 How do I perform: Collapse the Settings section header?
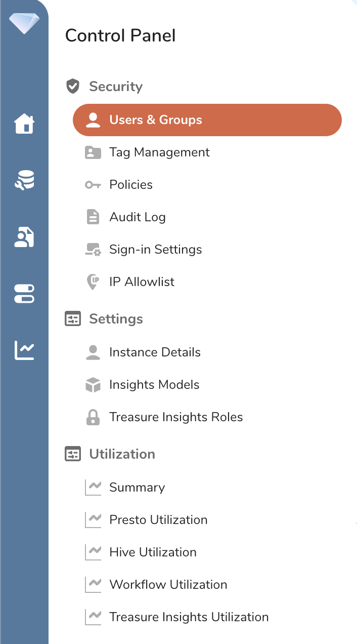[x=116, y=319]
